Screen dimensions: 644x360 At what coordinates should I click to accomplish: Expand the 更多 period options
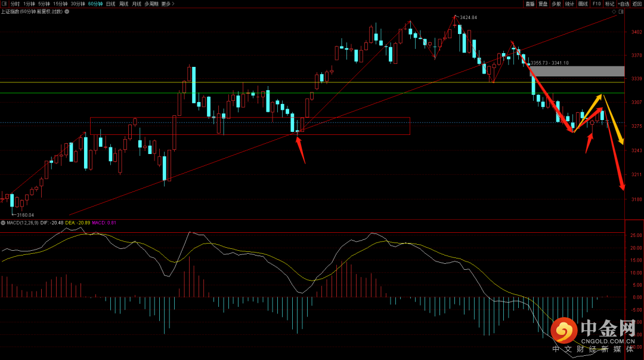pos(168,4)
